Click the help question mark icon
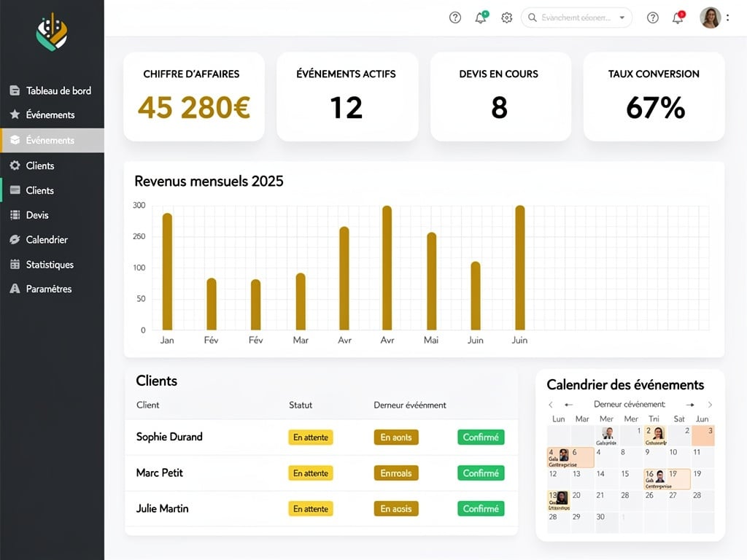Image resolution: width=747 pixels, height=560 pixels. (454, 17)
